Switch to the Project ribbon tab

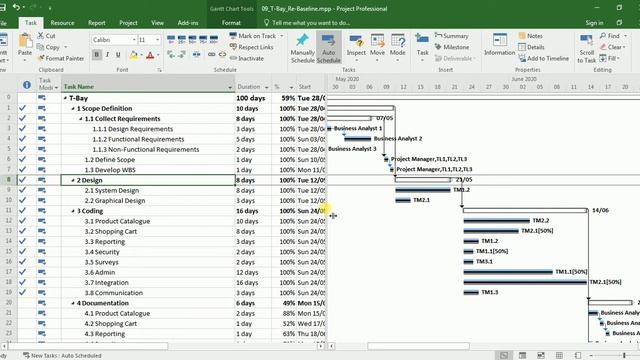pos(128,23)
